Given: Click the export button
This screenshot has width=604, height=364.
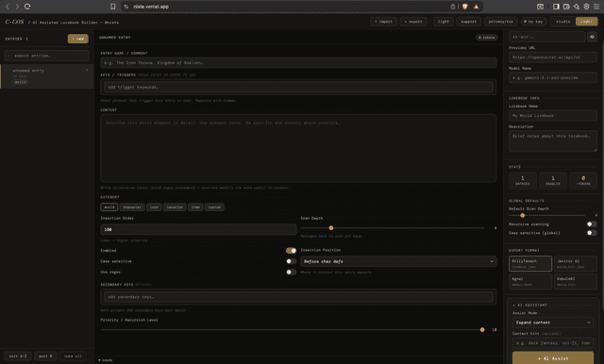Looking at the screenshot, I should 413,22.
